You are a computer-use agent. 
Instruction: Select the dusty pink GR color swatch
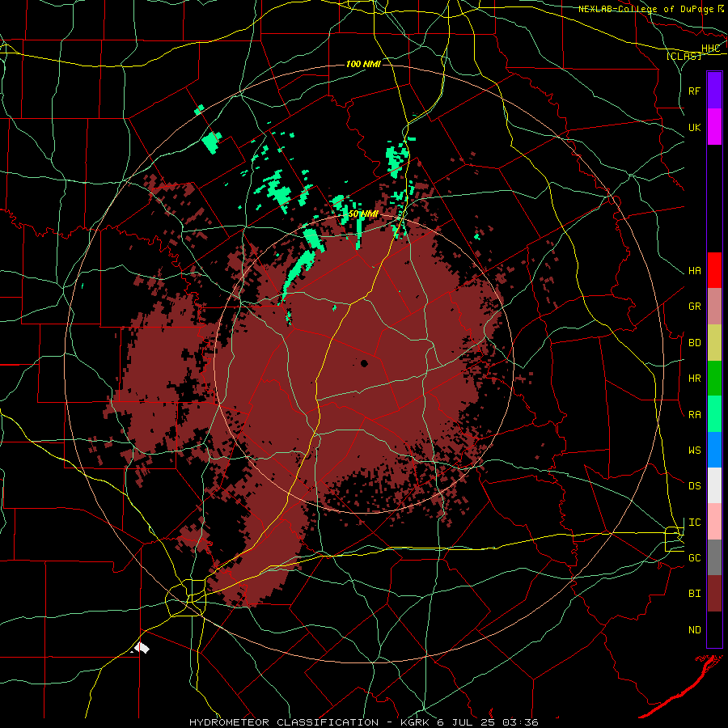(714, 307)
